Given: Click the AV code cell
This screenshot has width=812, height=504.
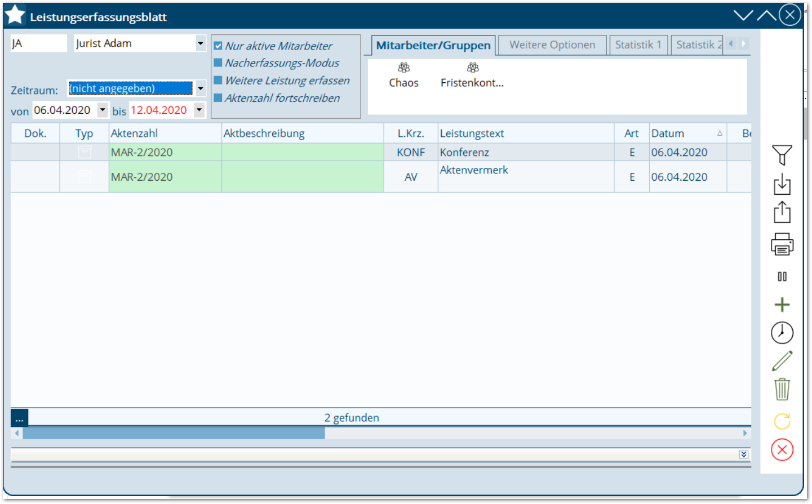Looking at the screenshot, I should pyautogui.click(x=411, y=177).
